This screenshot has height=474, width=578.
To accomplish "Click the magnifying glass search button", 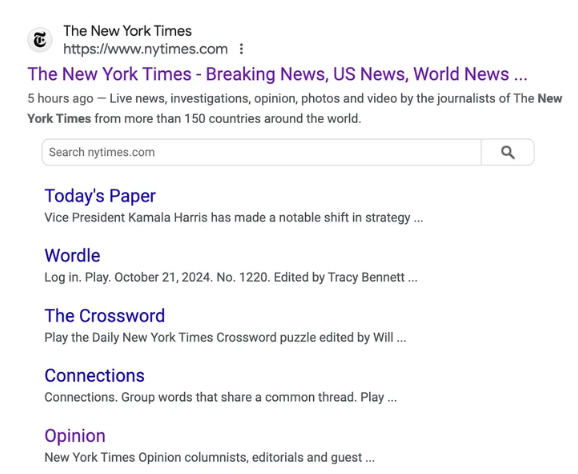I will coord(508,152).
